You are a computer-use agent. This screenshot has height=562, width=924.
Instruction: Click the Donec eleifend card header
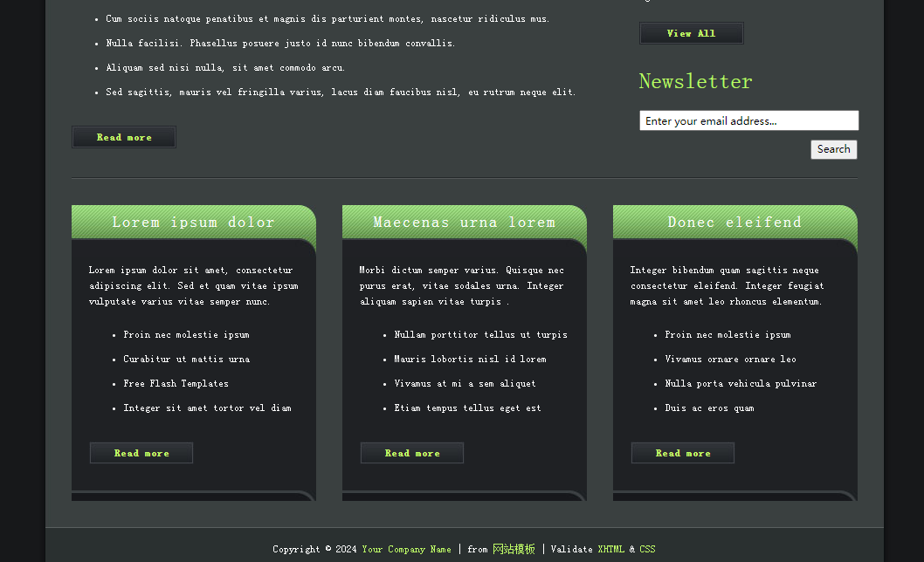coord(734,223)
